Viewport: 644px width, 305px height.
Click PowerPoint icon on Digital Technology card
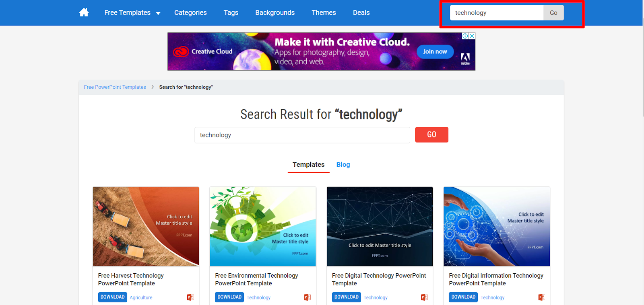click(424, 297)
